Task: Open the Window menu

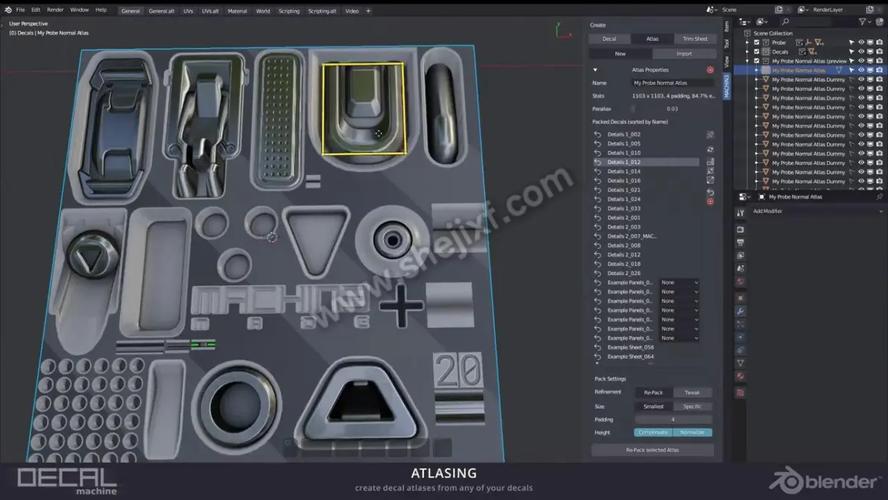Action: point(79,10)
